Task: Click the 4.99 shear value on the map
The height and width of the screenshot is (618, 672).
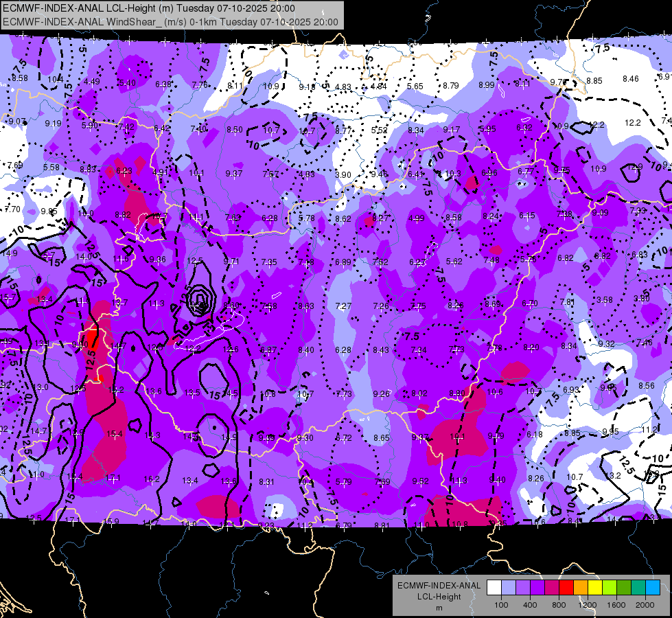Action: coord(416,218)
